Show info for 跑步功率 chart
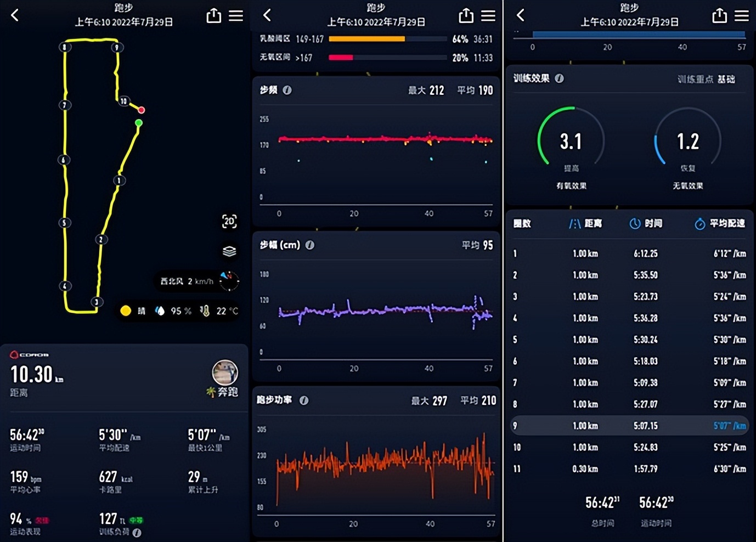The height and width of the screenshot is (542, 756). [x=304, y=400]
